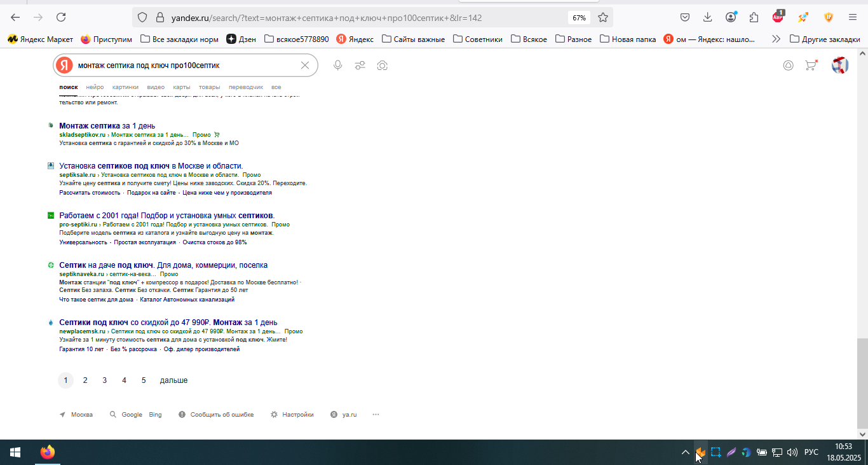The height and width of the screenshot is (465, 868).
Task: Change the page zoom level at 67%
Action: click(x=579, y=17)
